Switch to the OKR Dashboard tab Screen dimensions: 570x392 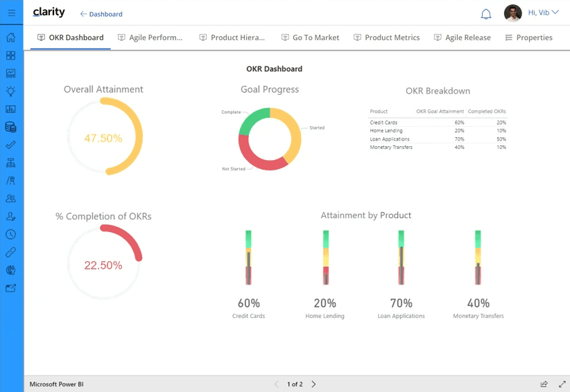tap(71, 38)
